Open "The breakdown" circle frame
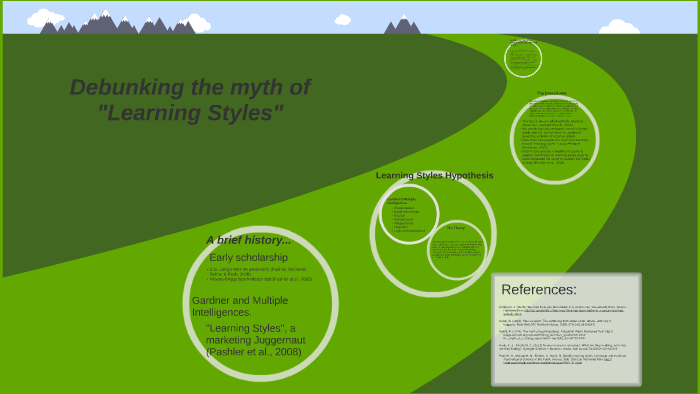This screenshot has width=700, height=394. pos(554,139)
